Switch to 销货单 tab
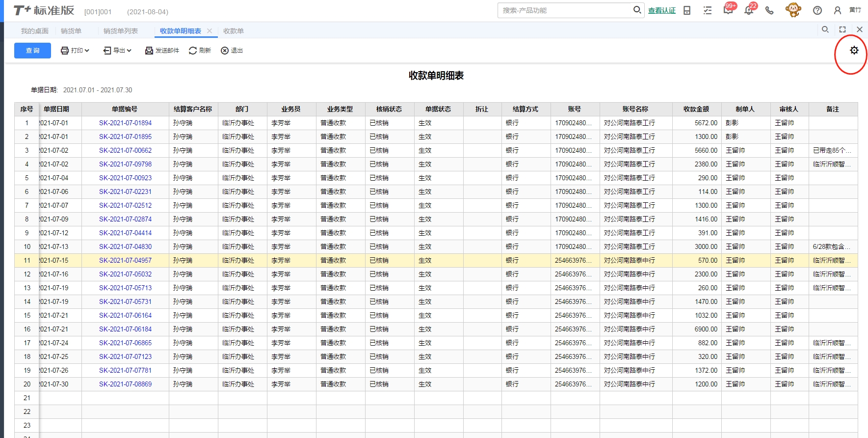This screenshot has width=868, height=438. point(71,31)
